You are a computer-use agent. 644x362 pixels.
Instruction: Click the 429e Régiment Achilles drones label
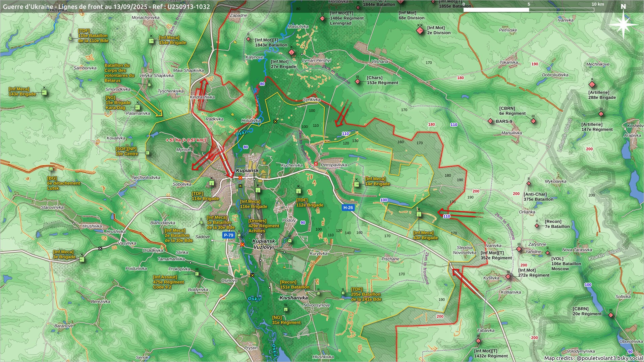click(264, 226)
